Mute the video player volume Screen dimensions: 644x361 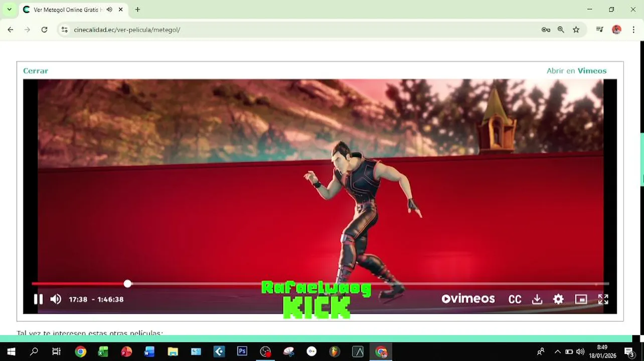coord(56,299)
